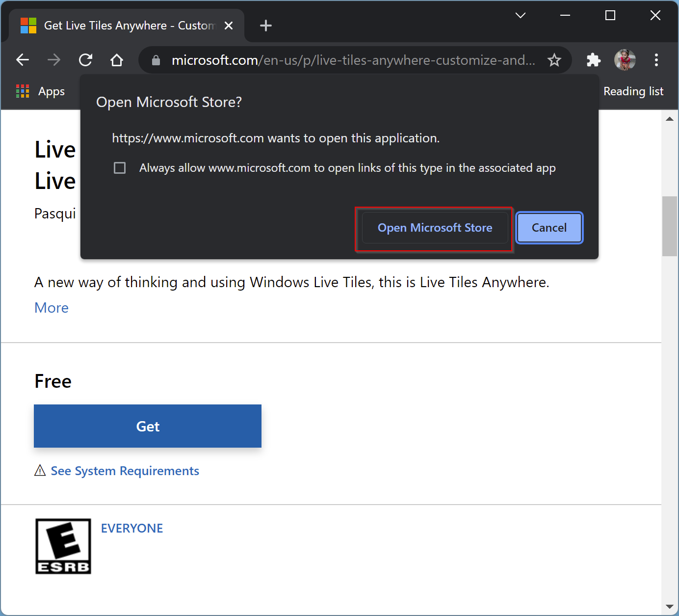Open Chrome's three-dot menu
679x616 pixels.
[656, 60]
